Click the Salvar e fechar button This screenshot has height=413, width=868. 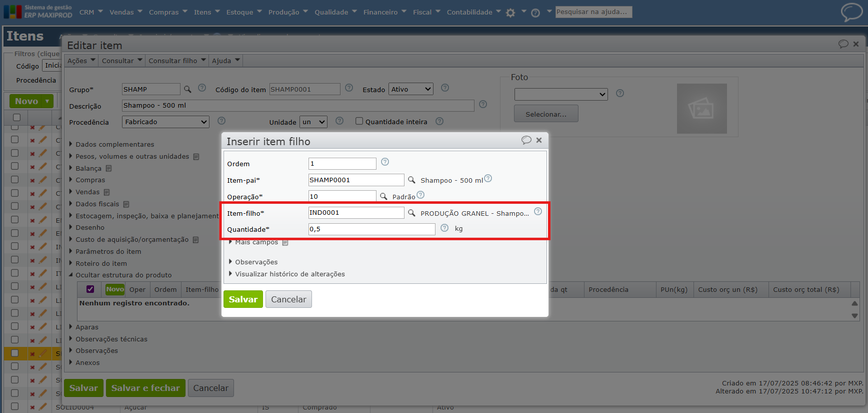(x=145, y=388)
